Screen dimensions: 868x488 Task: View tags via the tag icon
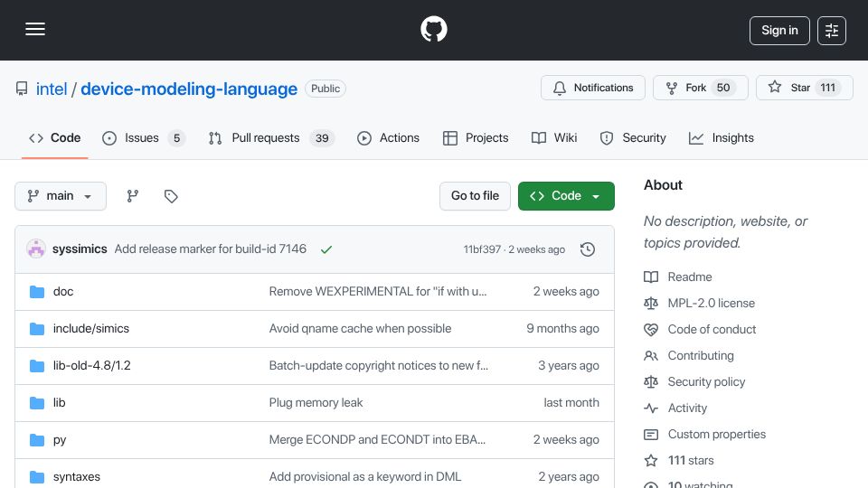pyautogui.click(x=171, y=196)
